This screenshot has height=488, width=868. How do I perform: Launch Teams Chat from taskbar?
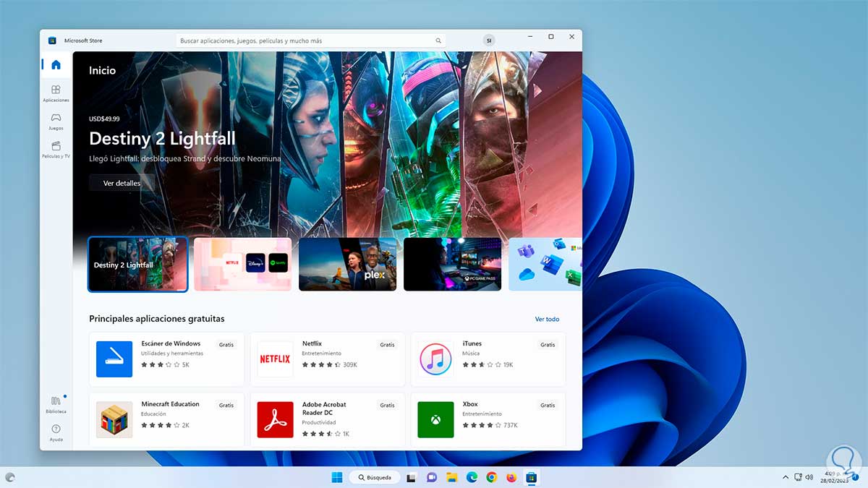click(432, 477)
